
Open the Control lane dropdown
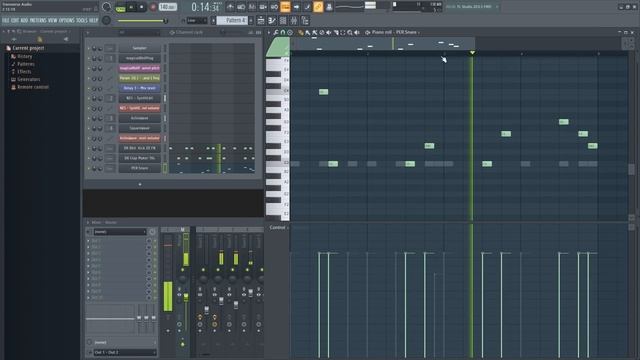pos(278,227)
